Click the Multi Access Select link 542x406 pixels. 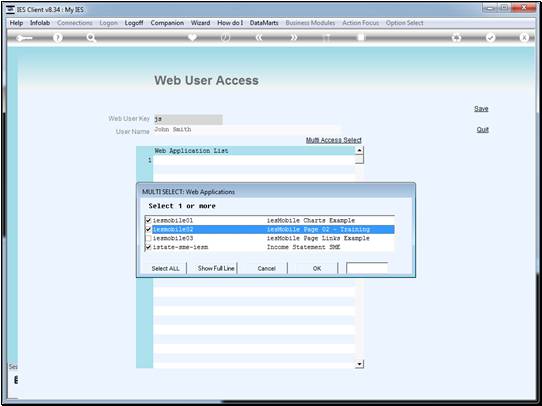click(334, 140)
